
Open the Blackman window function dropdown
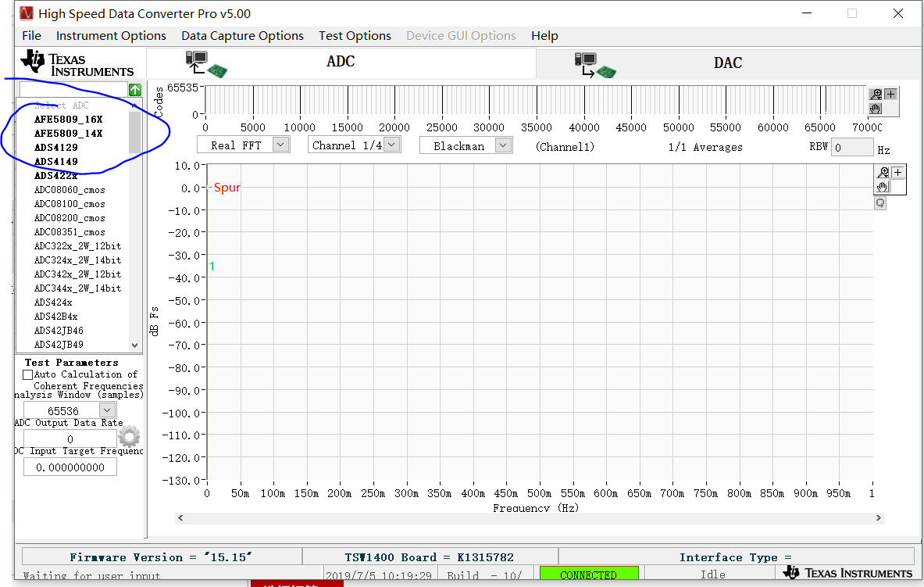pyautogui.click(x=503, y=145)
